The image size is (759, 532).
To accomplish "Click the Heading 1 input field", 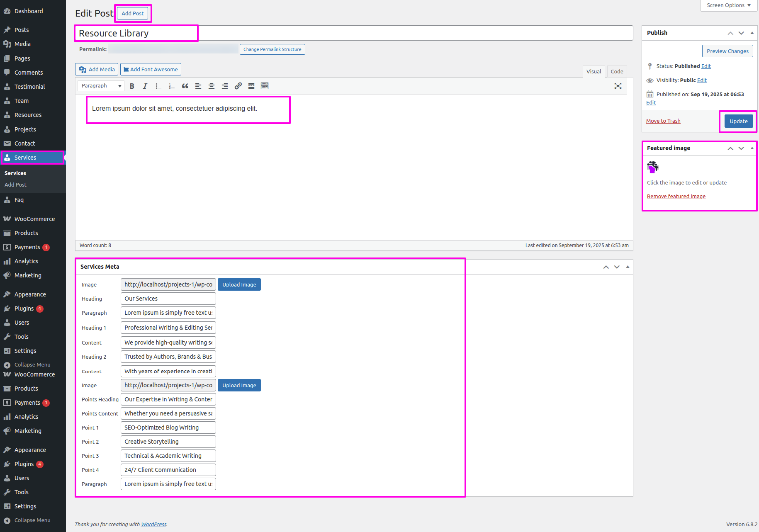I will point(168,328).
